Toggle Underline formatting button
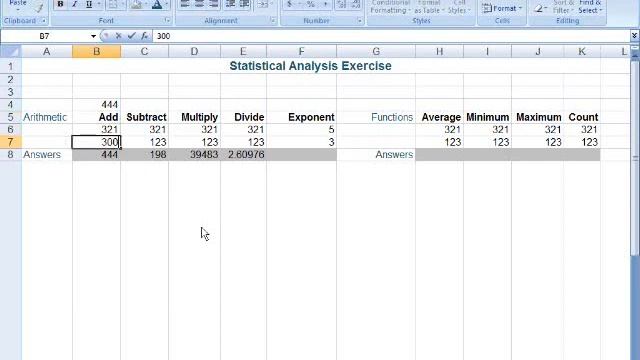The width and height of the screenshot is (640, 360). coord(89,4)
